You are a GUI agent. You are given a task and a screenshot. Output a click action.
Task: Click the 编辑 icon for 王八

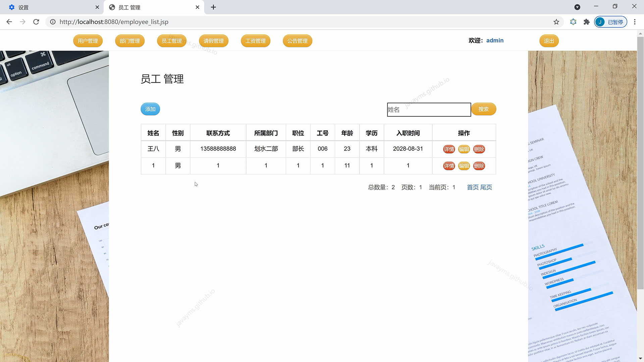pyautogui.click(x=464, y=149)
